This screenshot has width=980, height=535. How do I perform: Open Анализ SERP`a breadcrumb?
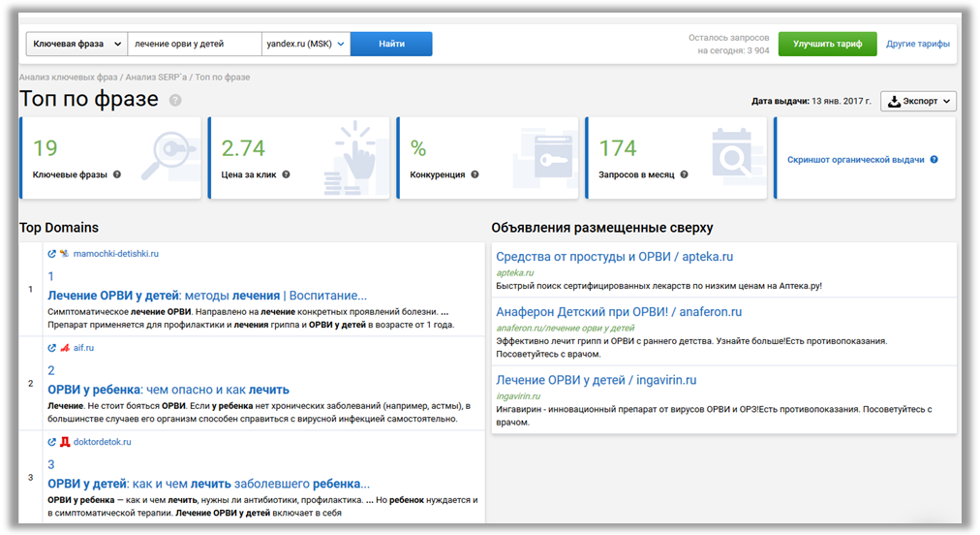156,77
